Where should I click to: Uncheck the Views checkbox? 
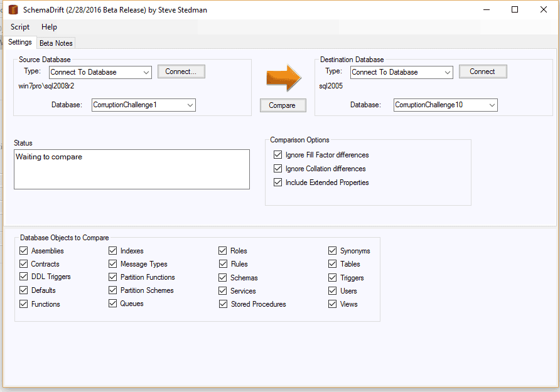[x=333, y=304]
